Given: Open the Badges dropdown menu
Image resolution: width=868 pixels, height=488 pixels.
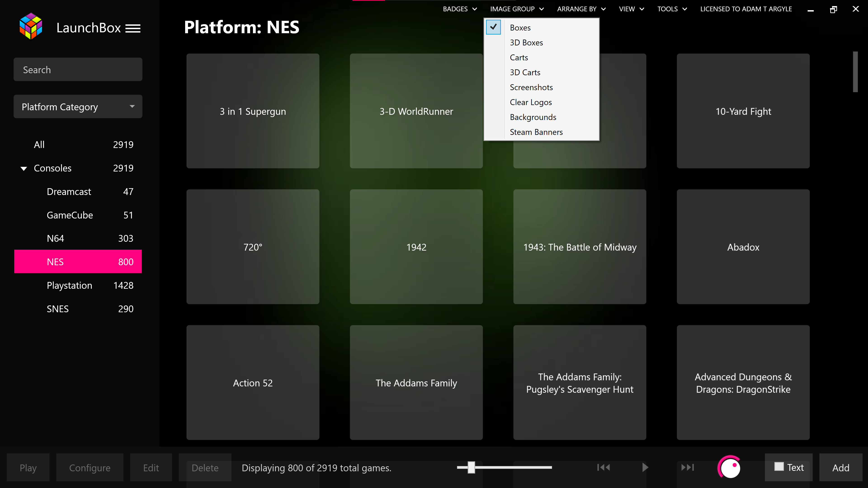Looking at the screenshot, I should click(x=460, y=9).
